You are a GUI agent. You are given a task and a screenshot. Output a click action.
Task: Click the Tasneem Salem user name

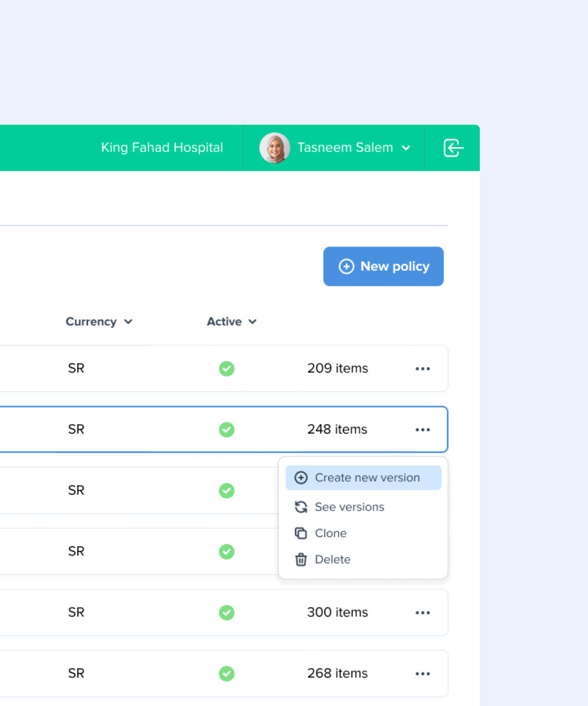(x=345, y=148)
